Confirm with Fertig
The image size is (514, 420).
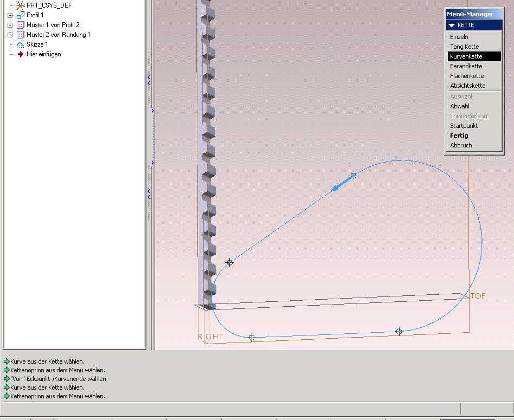coord(459,135)
